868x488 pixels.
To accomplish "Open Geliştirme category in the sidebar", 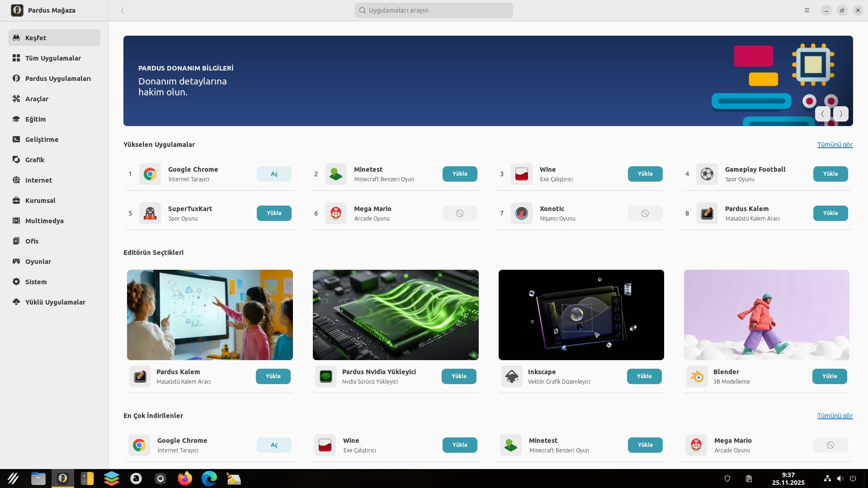I will point(42,139).
